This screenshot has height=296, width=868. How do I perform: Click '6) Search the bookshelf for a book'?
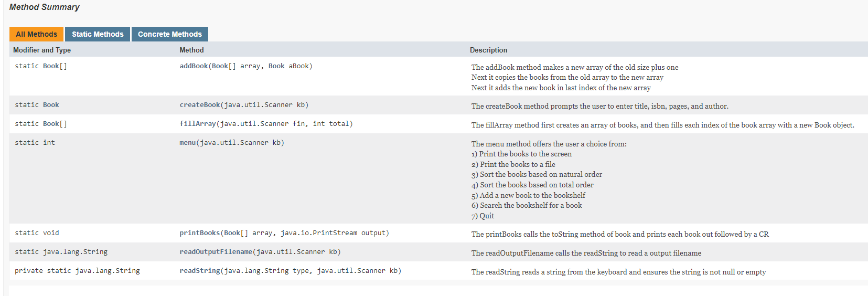[x=527, y=205]
